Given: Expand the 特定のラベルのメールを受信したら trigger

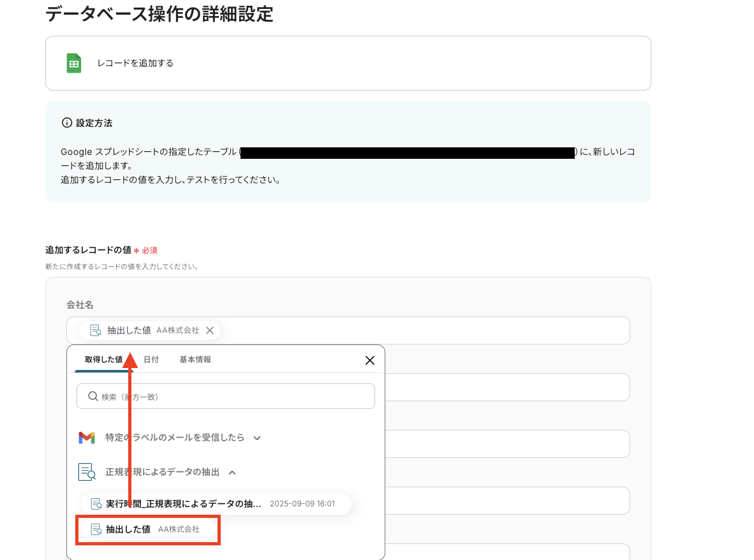Looking at the screenshot, I should point(256,438).
